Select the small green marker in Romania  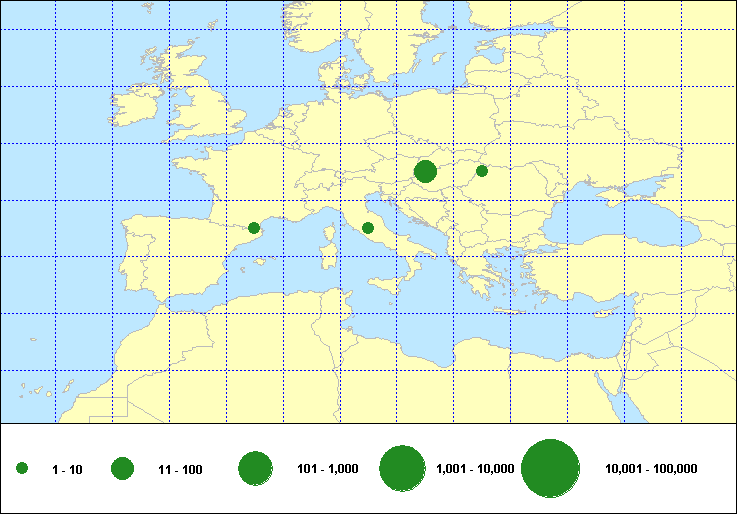tap(482, 171)
